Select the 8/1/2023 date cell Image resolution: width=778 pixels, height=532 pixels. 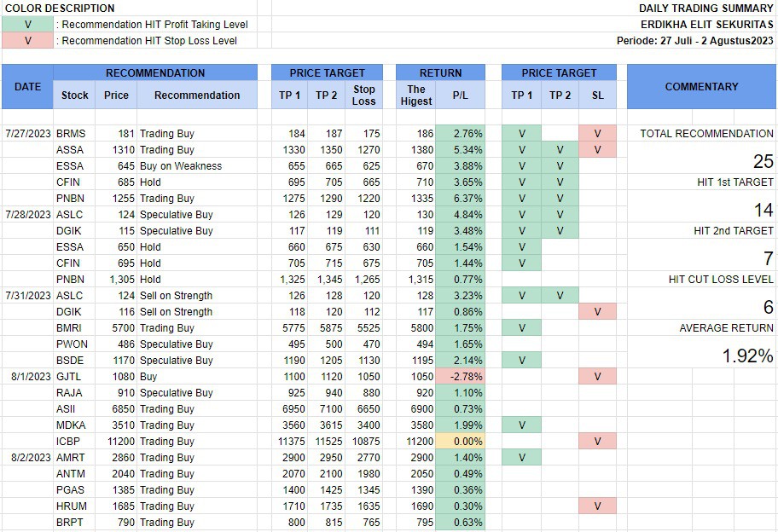pyautogui.click(x=27, y=377)
